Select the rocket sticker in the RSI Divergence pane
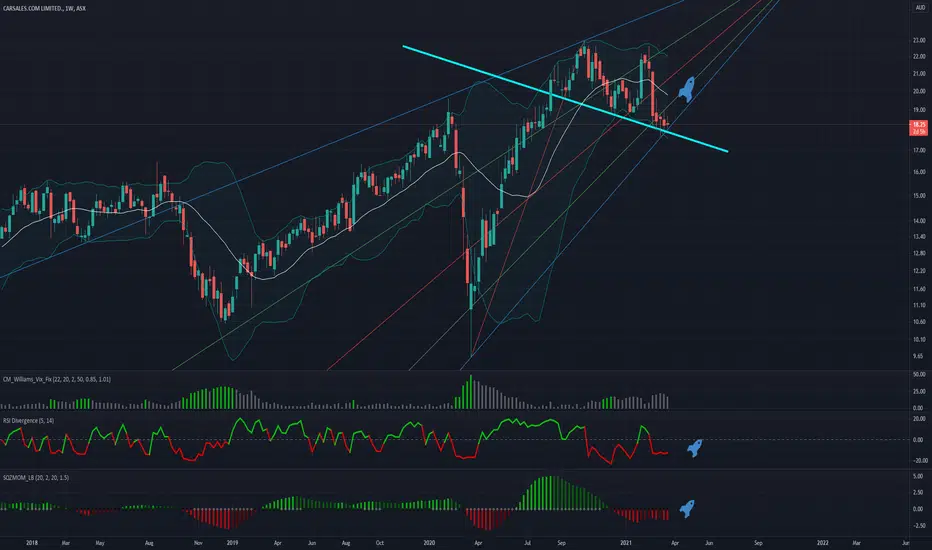The image size is (932, 550). (x=695, y=448)
